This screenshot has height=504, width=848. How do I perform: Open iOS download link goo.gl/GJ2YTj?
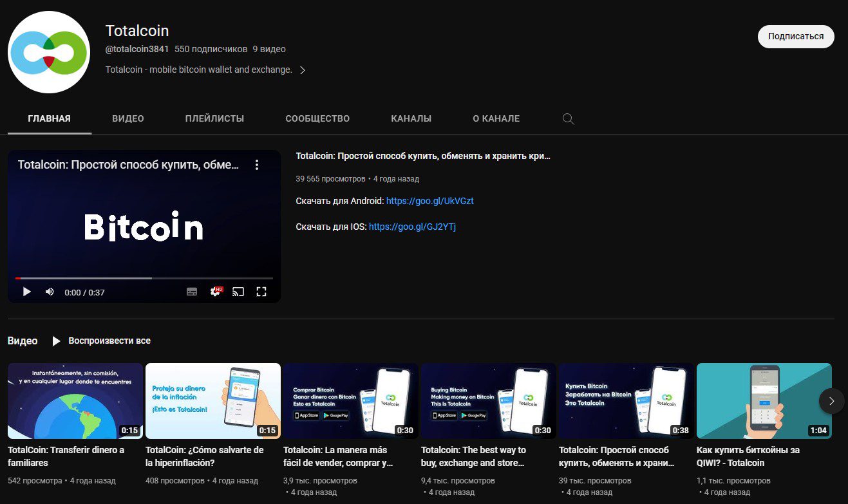(412, 227)
